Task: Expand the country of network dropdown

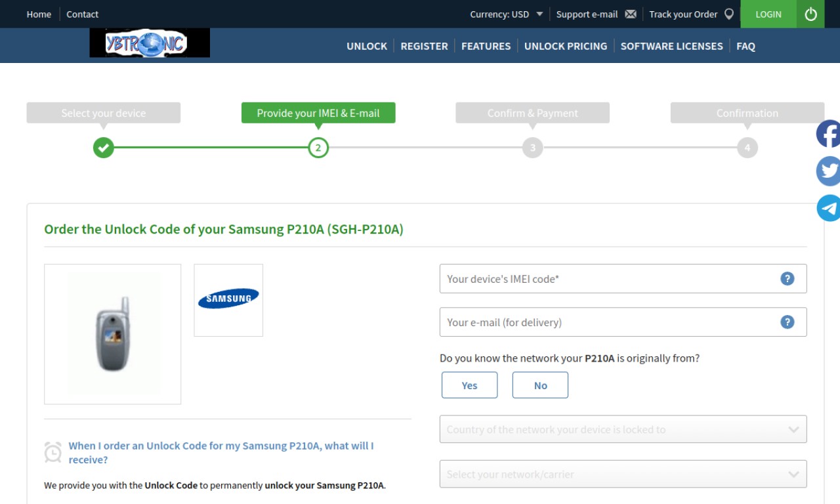Action: [x=623, y=429]
